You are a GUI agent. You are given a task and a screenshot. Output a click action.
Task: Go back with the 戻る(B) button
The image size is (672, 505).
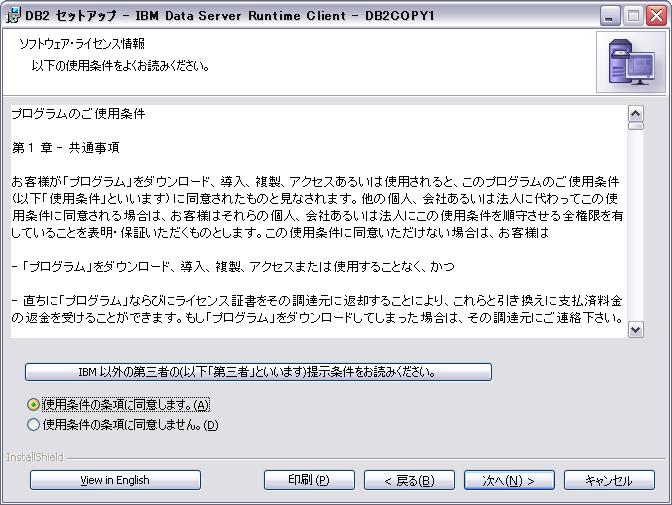(409, 480)
